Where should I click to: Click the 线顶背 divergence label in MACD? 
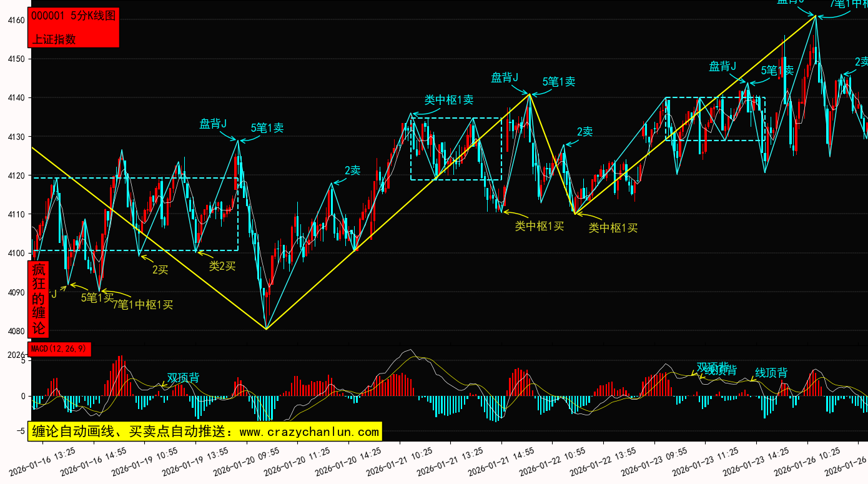(771, 373)
